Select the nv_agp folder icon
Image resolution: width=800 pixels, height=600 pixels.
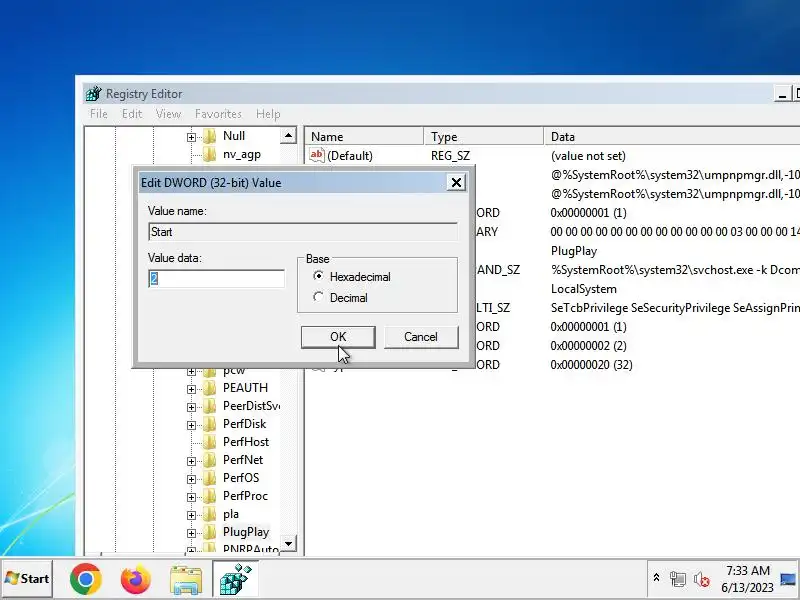[x=209, y=154]
